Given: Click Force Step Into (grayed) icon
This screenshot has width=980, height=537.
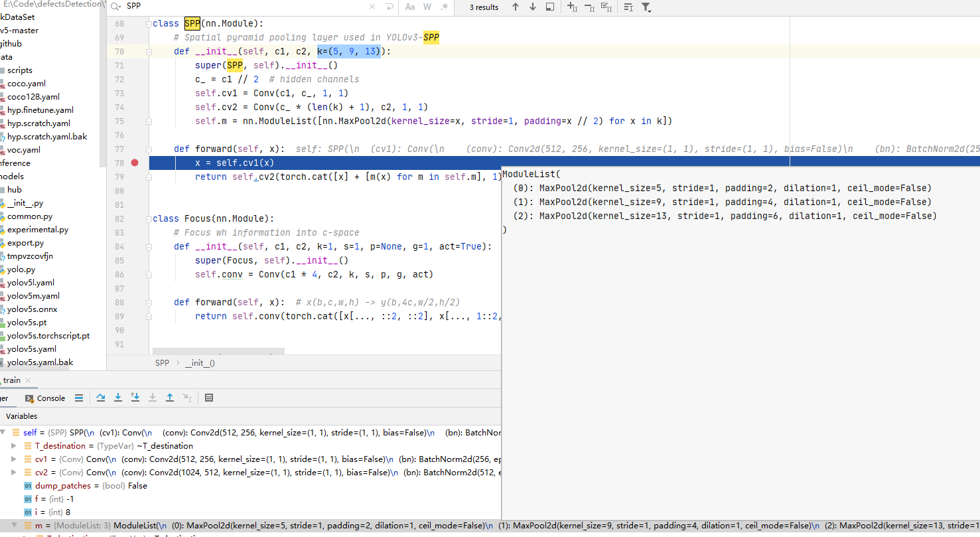Looking at the screenshot, I should (153, 398).
